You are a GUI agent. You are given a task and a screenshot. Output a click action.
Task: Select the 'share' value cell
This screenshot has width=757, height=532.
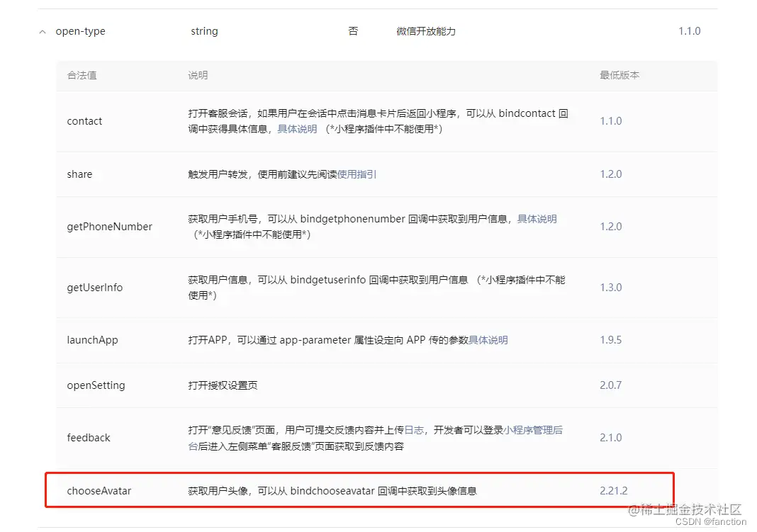pyautogui.click(x=79, y=174)
